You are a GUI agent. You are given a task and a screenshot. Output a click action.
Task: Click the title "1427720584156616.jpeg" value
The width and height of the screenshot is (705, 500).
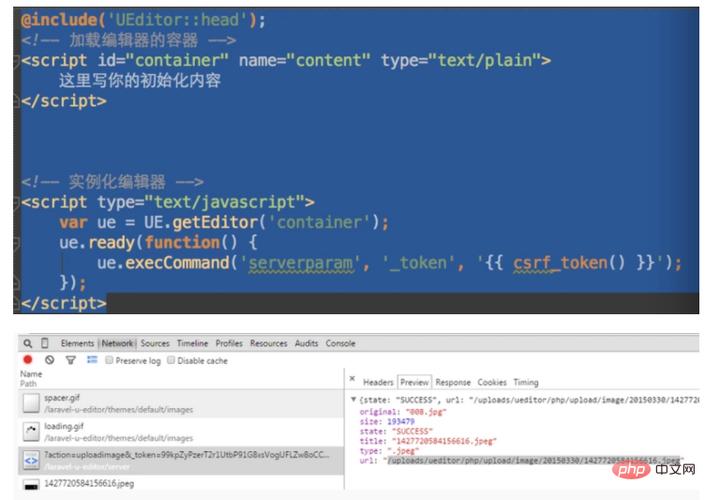pyautogui.click(x=444, y=441)
